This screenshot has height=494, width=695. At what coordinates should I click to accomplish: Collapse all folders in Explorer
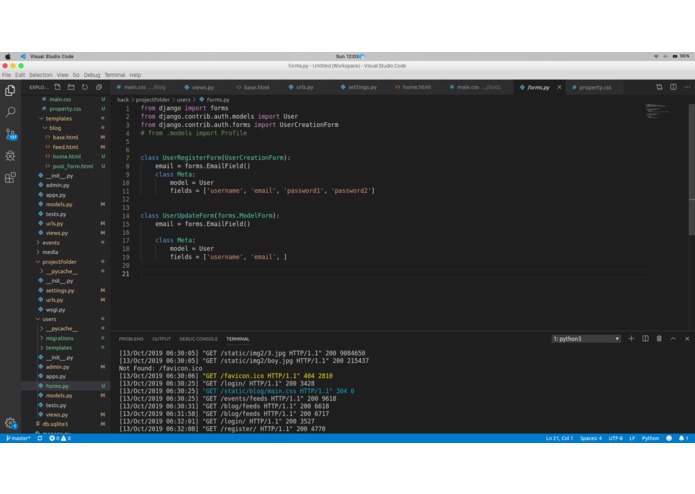(x=99, y=87)
